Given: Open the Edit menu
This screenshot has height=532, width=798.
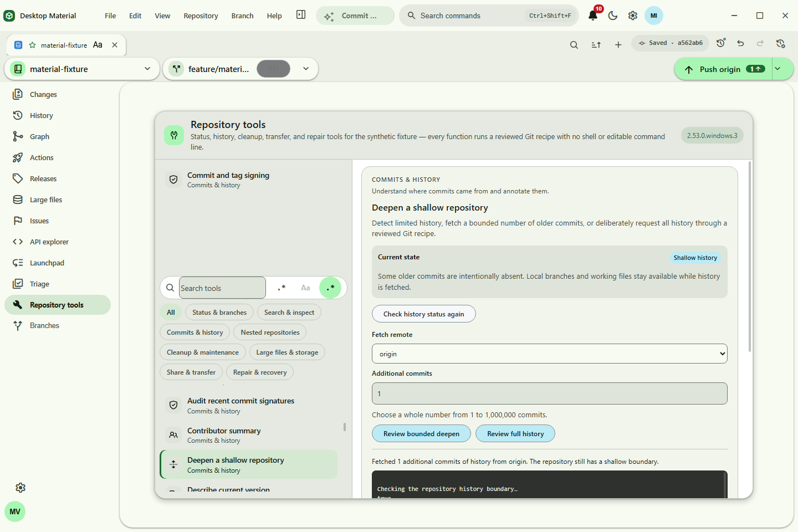Looking at the screenshot, I should (x=135, y=16).
